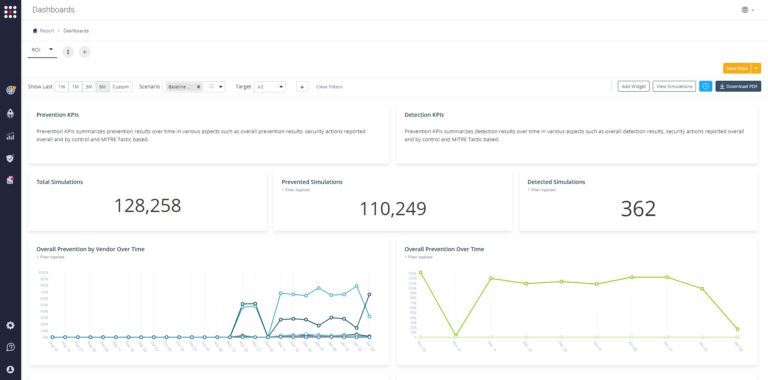Viewport: 768px width, 380px height.
Task: Switch to the ROI dashboard tab
Action: 36,50
